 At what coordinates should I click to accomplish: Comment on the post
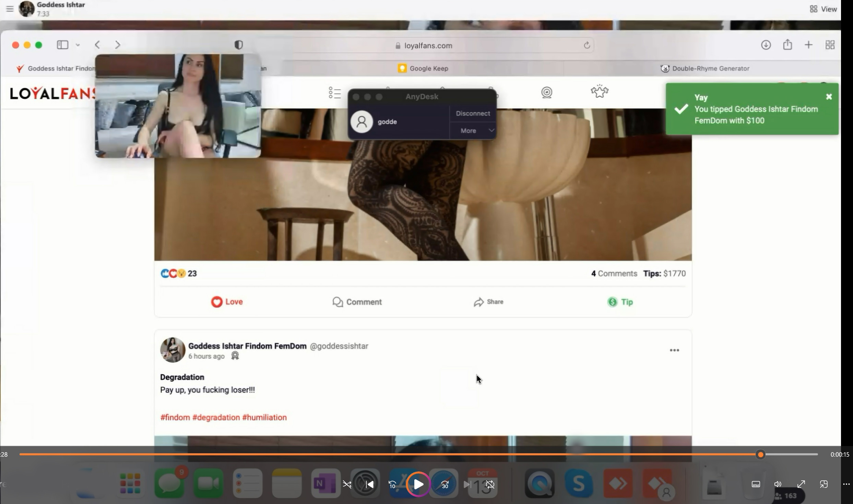(x=357, y=302)
